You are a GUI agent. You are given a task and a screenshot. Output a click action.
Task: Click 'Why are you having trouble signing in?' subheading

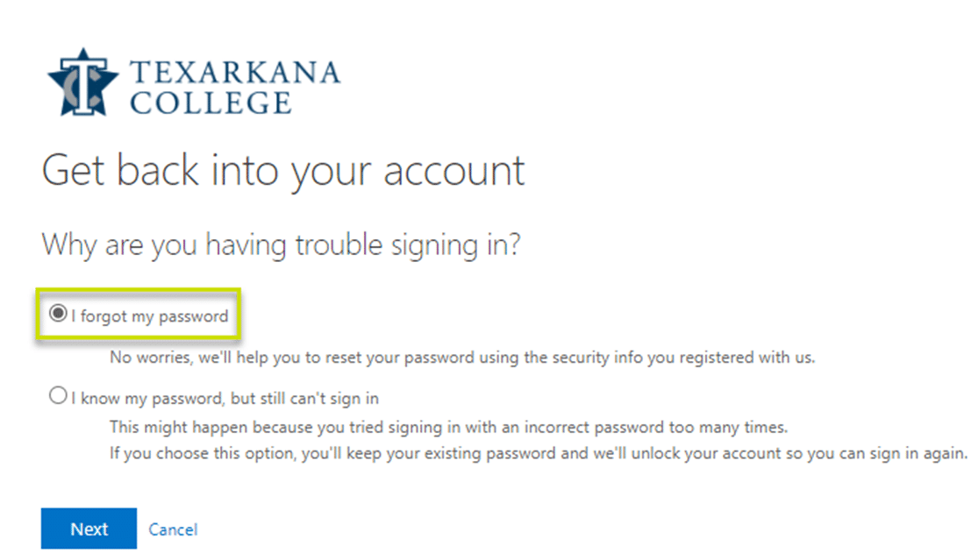[281, 245]
